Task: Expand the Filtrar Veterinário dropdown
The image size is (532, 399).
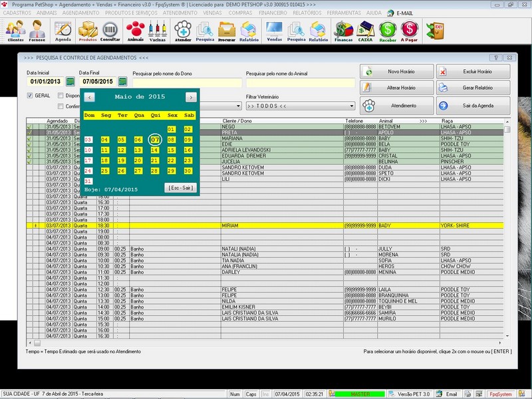Action: coord(351,106)
